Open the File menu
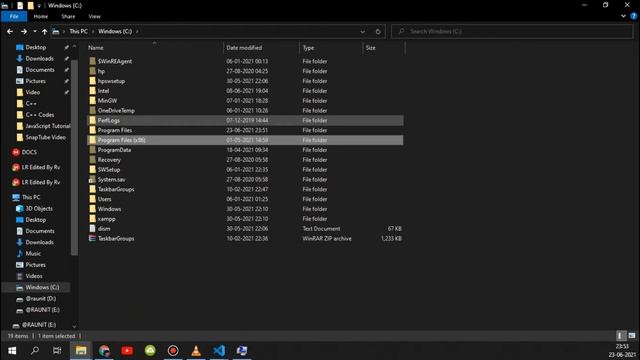The width and height of the screenshot is (640, 360). point(14,16)
